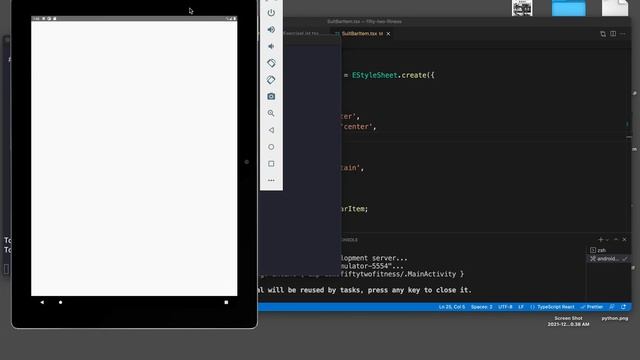640x360 pixels.
Task: Click the white emulator tablet screen
Action: tap(134, 158)
